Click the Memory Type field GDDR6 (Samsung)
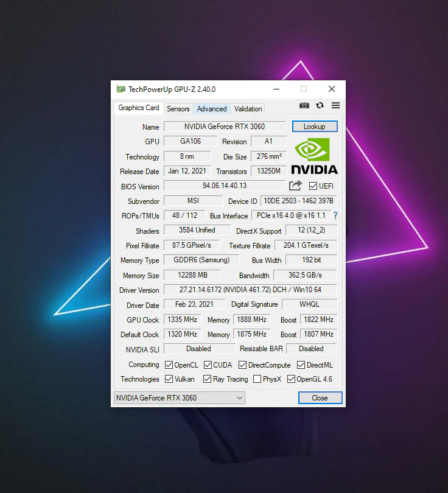 pyautogui.click(x=201, y=260)
